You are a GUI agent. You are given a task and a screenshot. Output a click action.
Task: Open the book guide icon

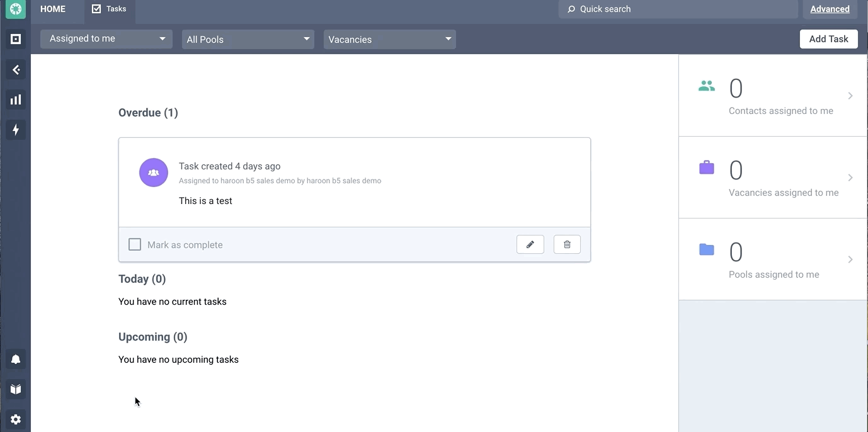coord(16,389)
